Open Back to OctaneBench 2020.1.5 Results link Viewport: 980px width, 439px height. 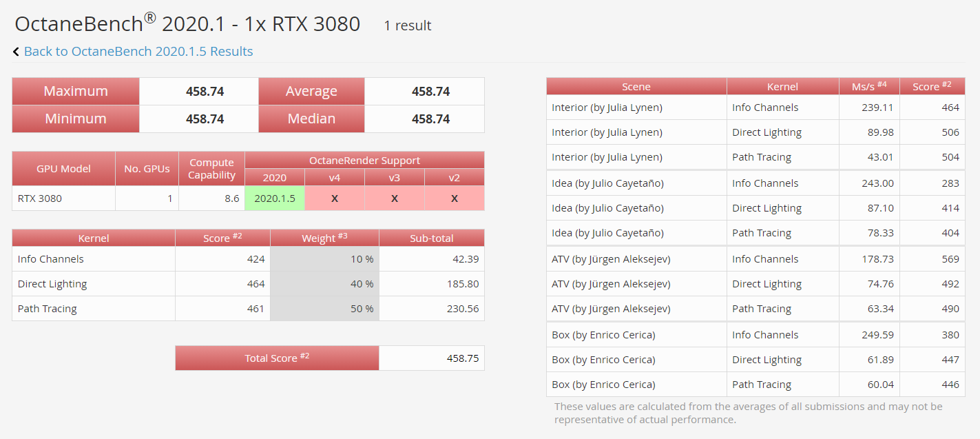[138, 52]
